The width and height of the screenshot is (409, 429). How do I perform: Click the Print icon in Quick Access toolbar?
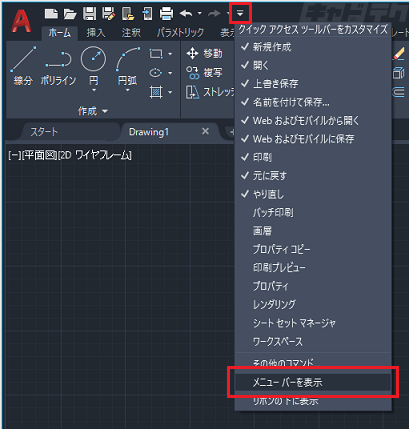(166, 14)
